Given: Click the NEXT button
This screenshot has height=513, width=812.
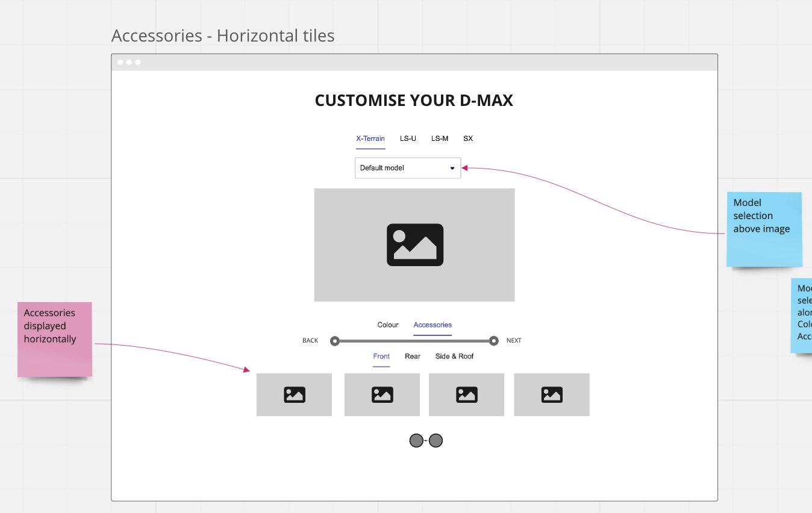Looking at the screenshot, I should (514, 341).
